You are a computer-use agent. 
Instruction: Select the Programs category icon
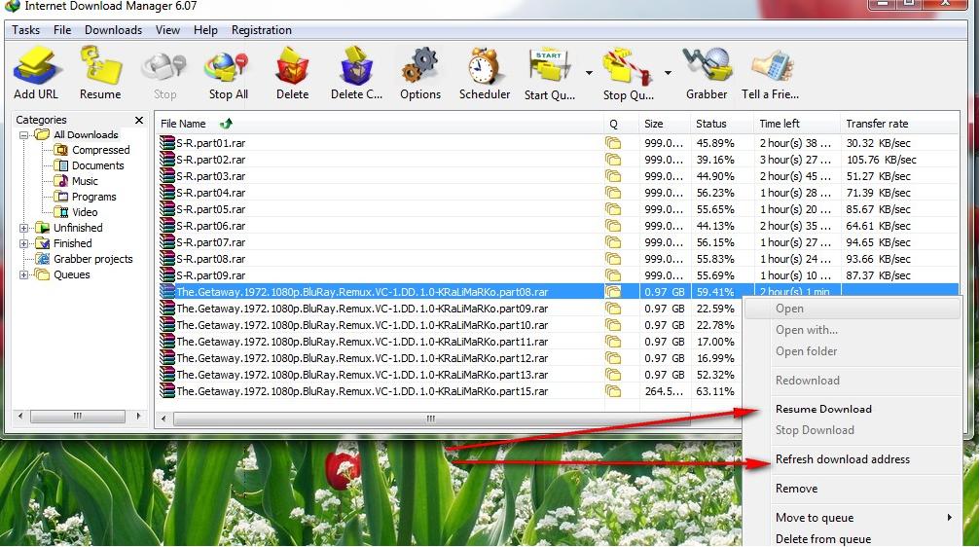[x=61, y=197]
